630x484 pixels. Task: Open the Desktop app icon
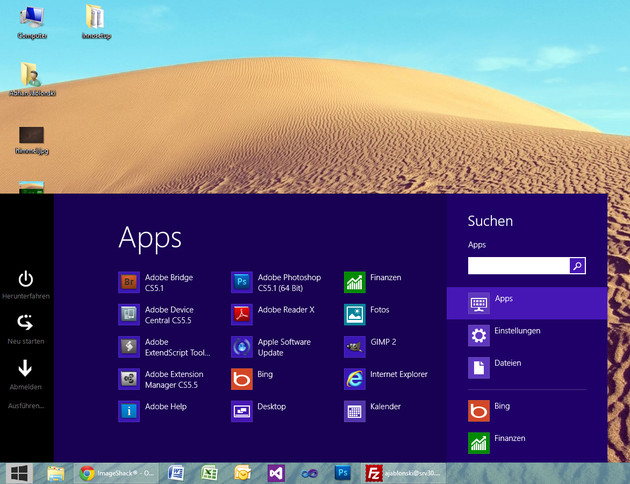pyautogui.click(x=242, y=411)
